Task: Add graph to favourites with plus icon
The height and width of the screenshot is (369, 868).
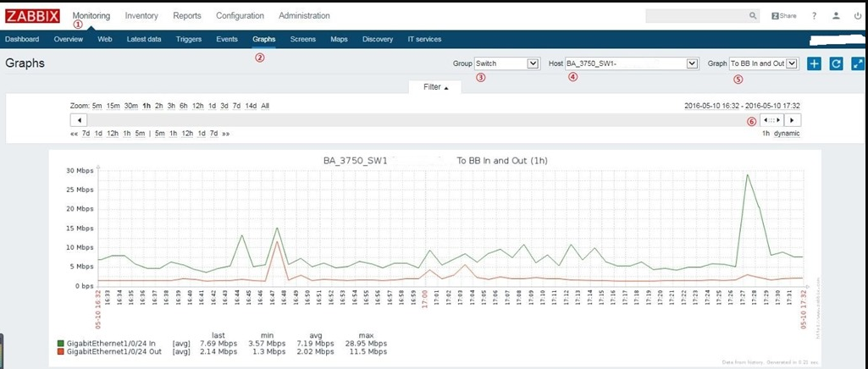Action: (x=814, y=63)
